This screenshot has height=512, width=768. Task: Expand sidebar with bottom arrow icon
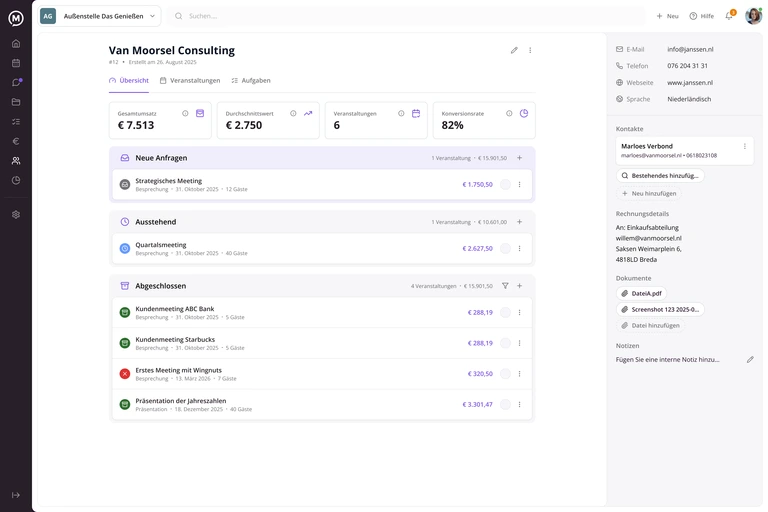pos(16,495)
